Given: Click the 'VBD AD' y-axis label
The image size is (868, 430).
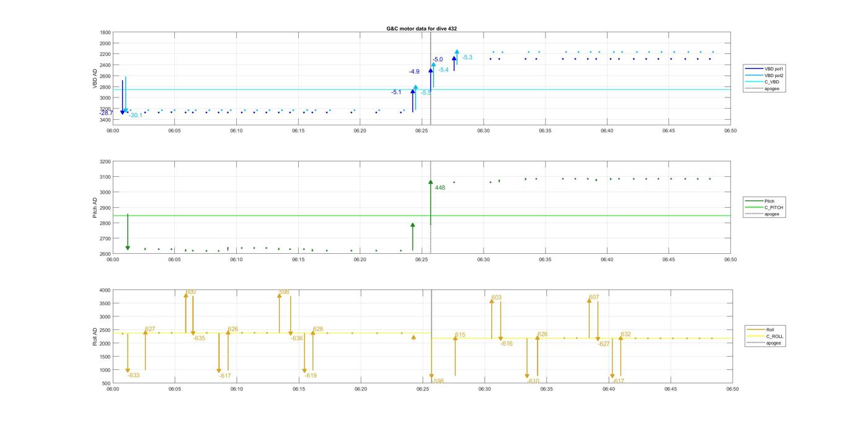Looking at the screenshot, I should [x=95, y=78].
